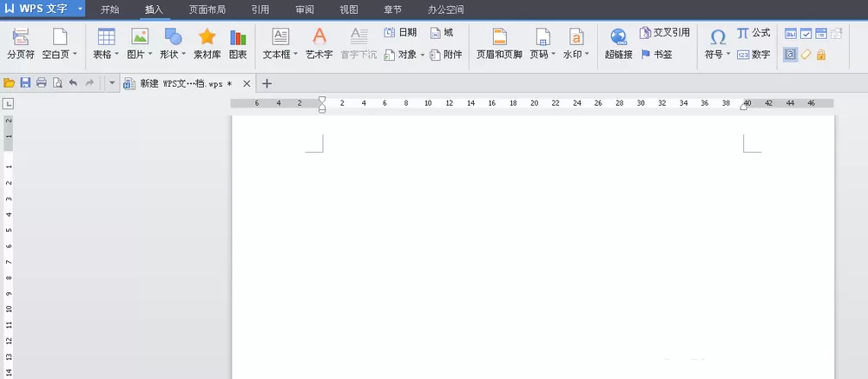Image resolution: width=868 pixels, height=379 pixels.
Task: Save the document with the floppy icon
Action: pyautogui.click(x=25, y=83)
